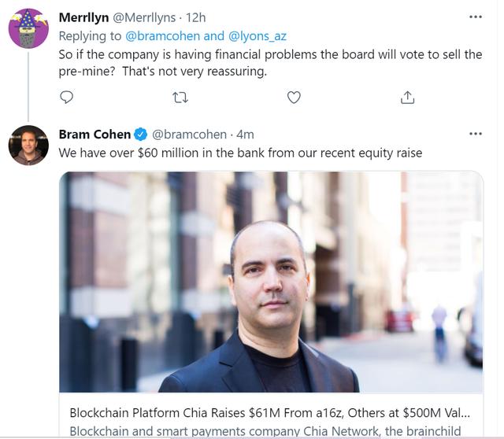This screenshot has height=439, width=504.
Task: Open Merrllyn's wizard profile picture
Action: pyautogui.click(x=28, y=28)
